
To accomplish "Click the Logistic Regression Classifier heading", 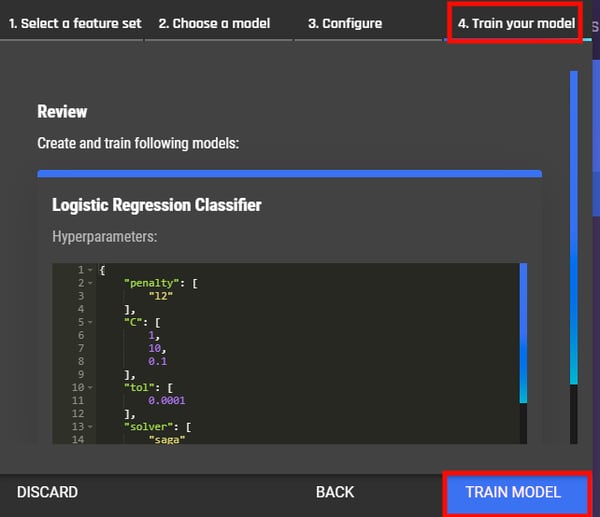I will coord(157,205).
